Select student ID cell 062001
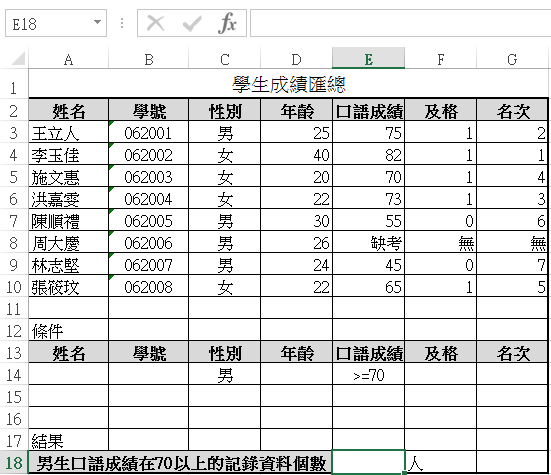Viewport: 551px width, 475px height. pyautogui.click(x=149, y=132)
